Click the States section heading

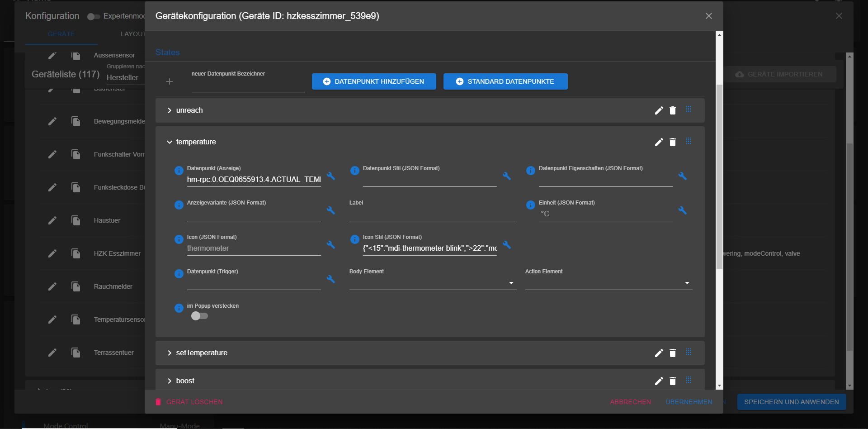tap(167, 52)
